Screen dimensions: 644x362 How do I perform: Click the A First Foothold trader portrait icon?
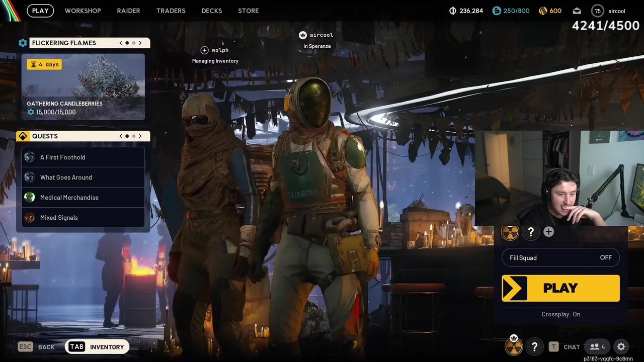[30, 157]
